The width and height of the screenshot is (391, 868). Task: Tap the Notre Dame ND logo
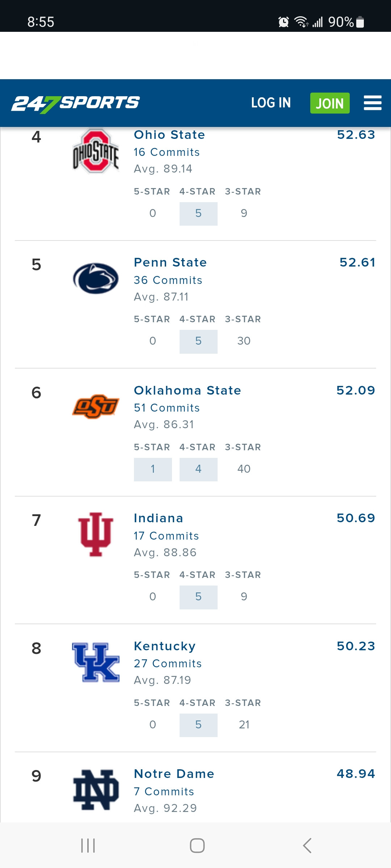96,790
